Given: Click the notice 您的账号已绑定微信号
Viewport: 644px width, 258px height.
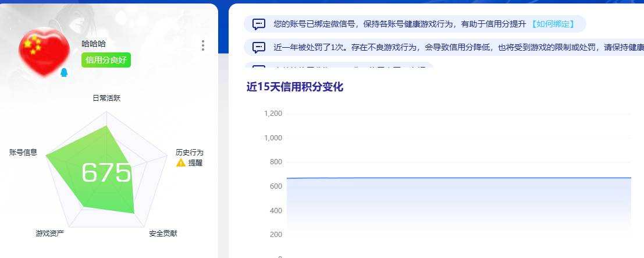Looking at the screenshot, I should [x=415, y=24].
